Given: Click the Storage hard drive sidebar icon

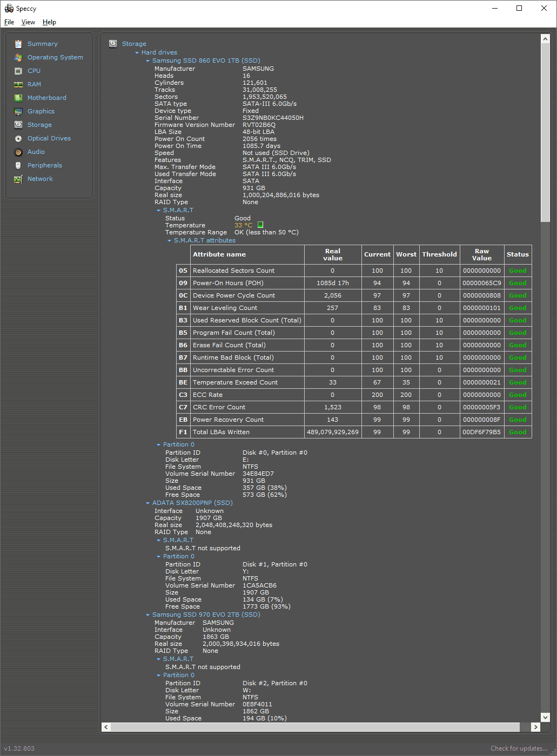Looking at the screenshot, I should click(18, 125).
